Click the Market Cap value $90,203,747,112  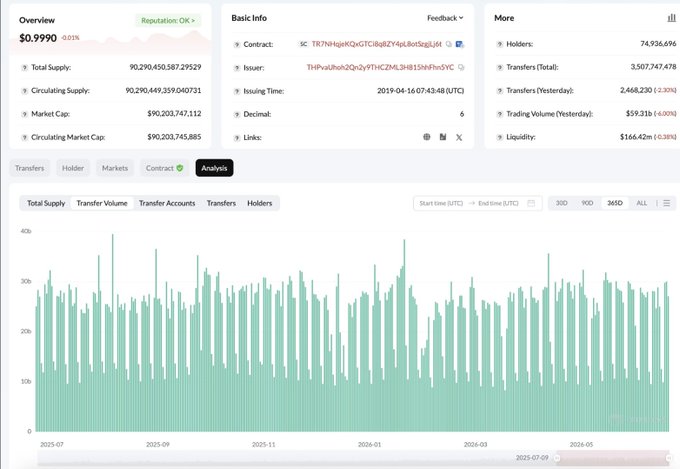click(174, 114)
